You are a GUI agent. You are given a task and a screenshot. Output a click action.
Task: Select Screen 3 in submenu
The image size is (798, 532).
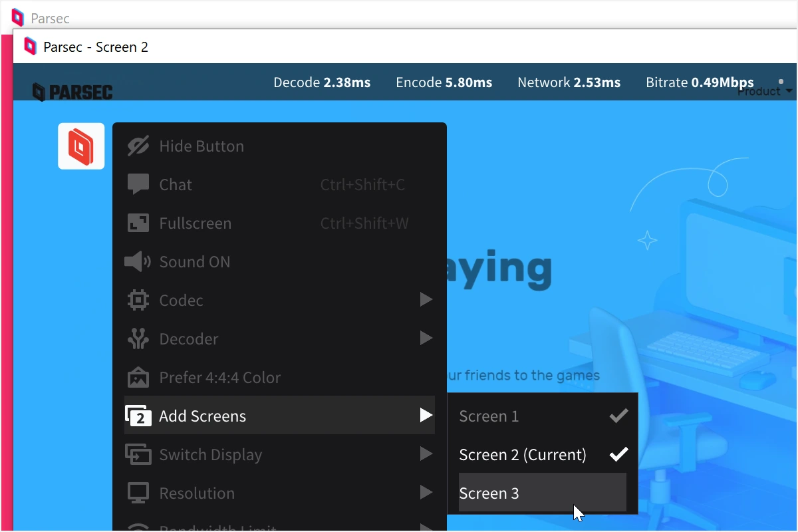tap(489, 493)
